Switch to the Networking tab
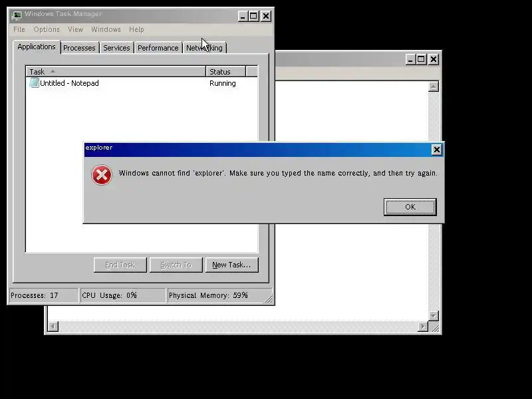Viewport: 532px width, 399px height. (204, 48)
